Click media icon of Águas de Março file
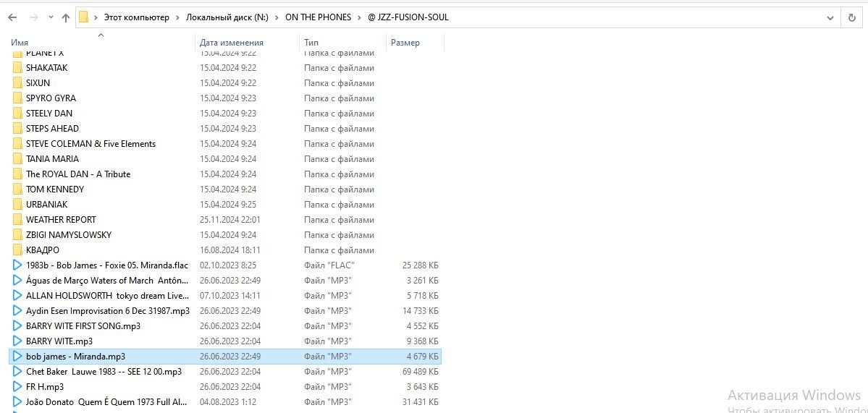The width and height of the screenshot is (868, 413). (x=17, y=281)
